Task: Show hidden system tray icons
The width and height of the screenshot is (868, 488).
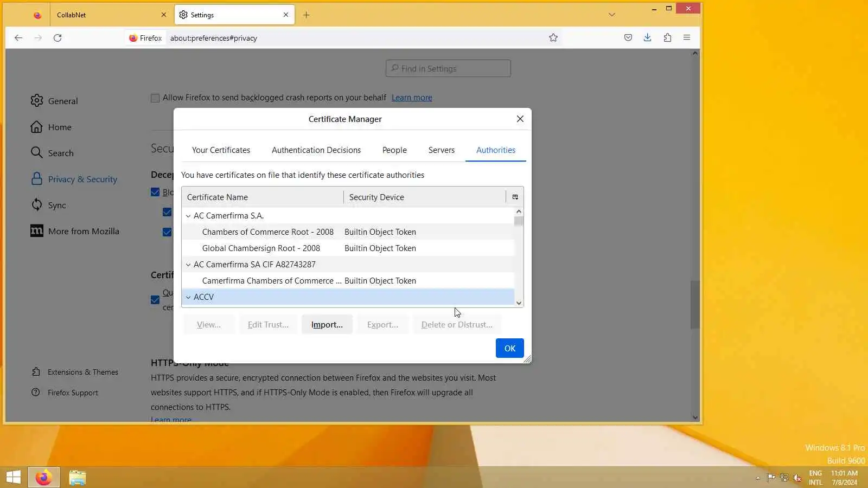Action: coord(758,478)
